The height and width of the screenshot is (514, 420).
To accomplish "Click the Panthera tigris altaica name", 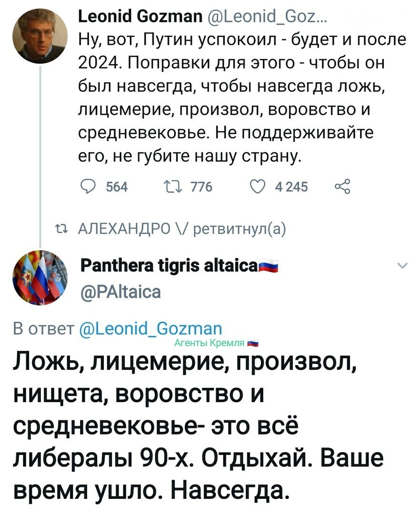I will coord(169,266).
